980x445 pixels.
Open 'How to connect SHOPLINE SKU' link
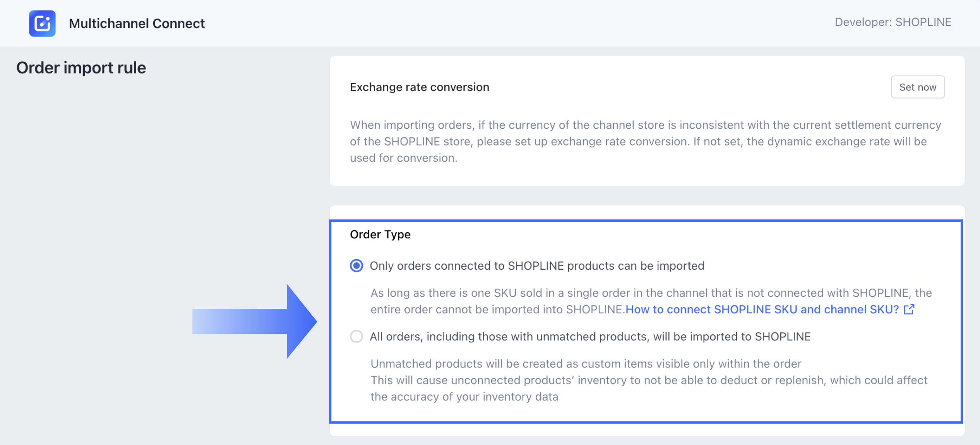762,310
